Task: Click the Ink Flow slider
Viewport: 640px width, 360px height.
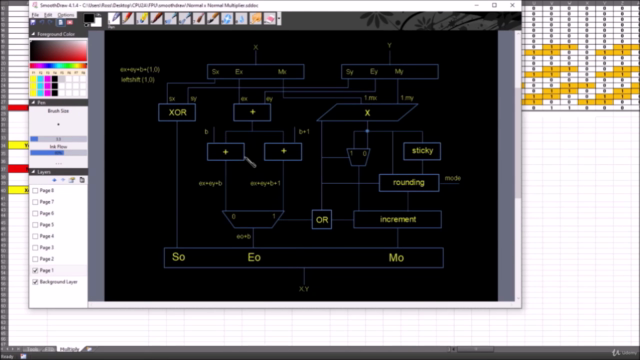Action: pos(58,153)
